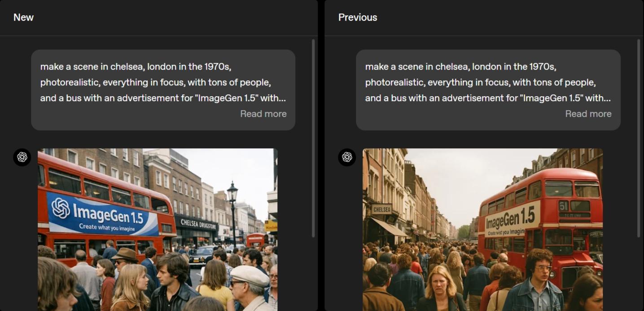Select the 'Previous' panel header label

tap(358, 17)
